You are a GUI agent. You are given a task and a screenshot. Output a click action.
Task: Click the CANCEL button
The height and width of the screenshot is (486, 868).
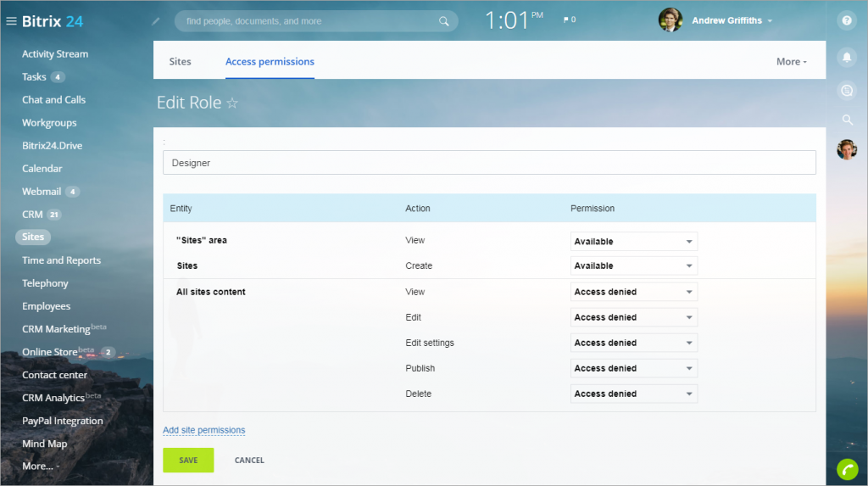[249, 460]
